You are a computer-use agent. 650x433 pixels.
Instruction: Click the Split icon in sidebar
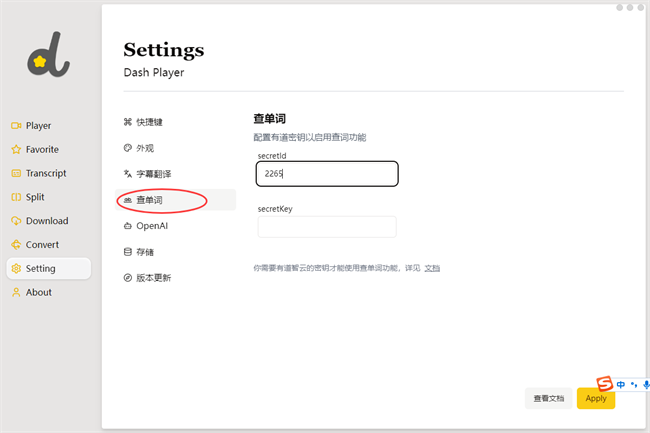(x=16, y=197)
